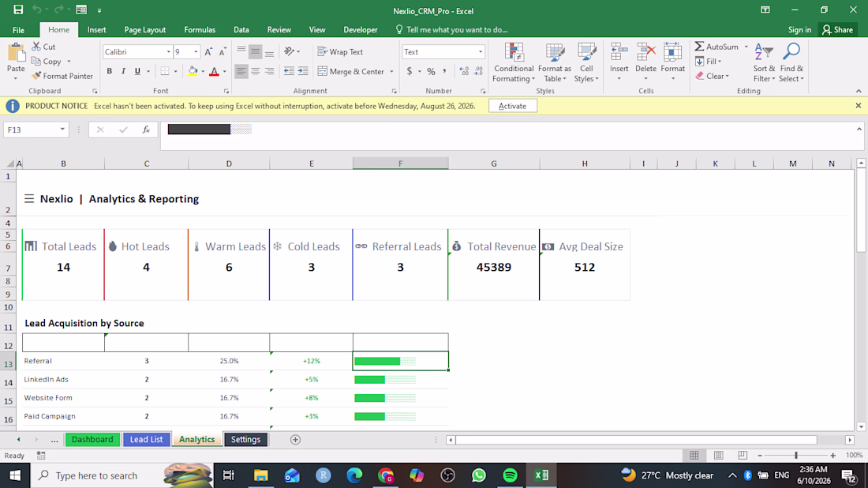
Task: Click the Increase Indent icon
Action: tap(303, 71)
